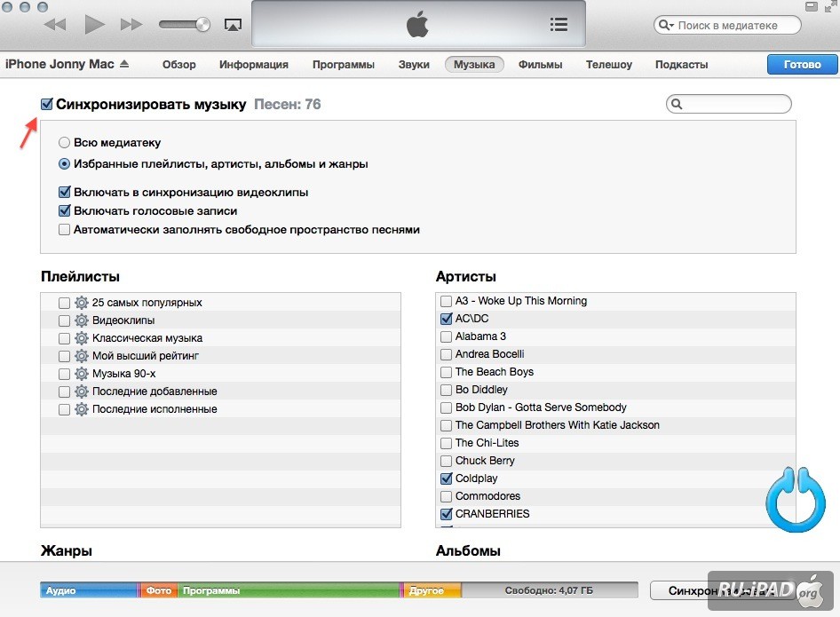Uncheck Включать в синхронизацию видеоклипы
This screenshot has width=840, height=617.
tap(64, 192)
